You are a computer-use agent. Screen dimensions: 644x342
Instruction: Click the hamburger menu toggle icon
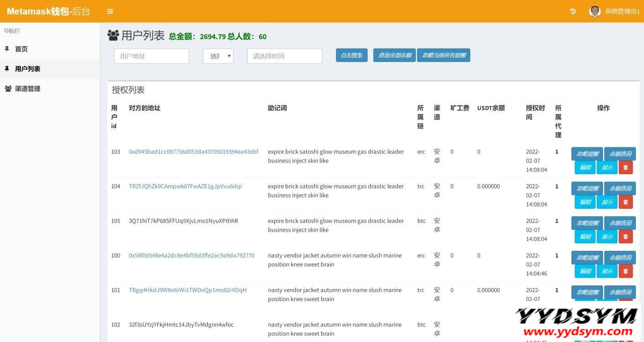pyautogui.click(x=110, y=11)
